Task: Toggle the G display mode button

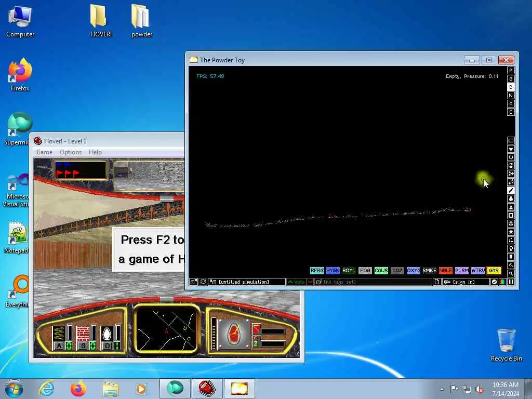Action: pyautogui.click(x=511, y=79)
